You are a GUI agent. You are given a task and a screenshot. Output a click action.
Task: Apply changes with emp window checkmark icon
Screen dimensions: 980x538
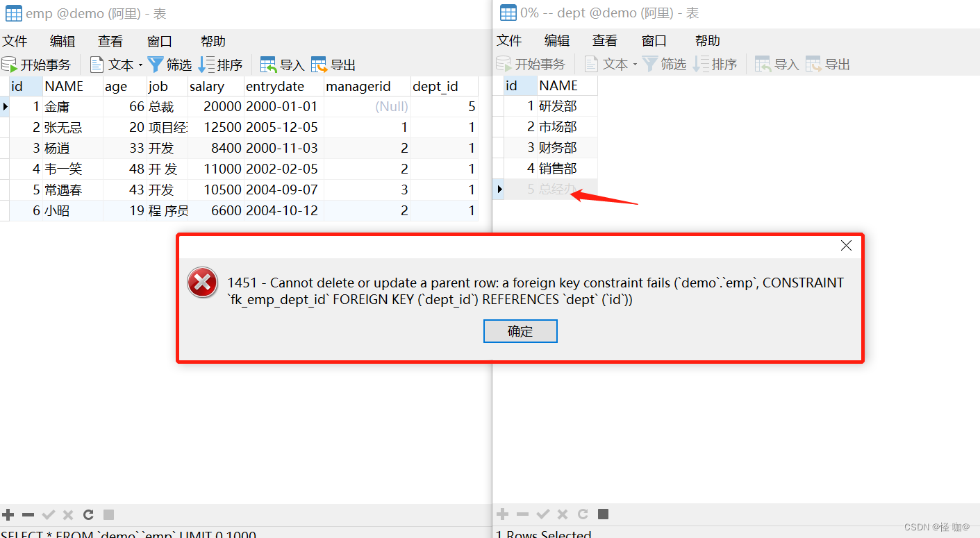(48, 514)
